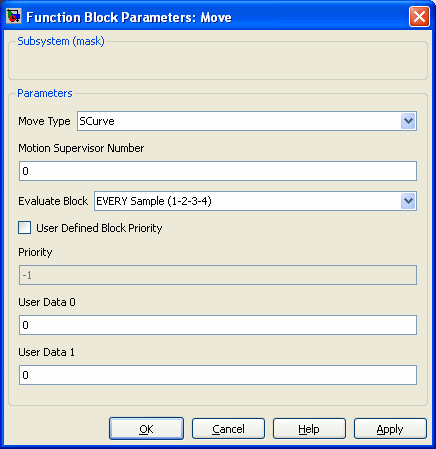Click the Simulink icon in the title bar

pyautogui.click(x=14, y=16)
